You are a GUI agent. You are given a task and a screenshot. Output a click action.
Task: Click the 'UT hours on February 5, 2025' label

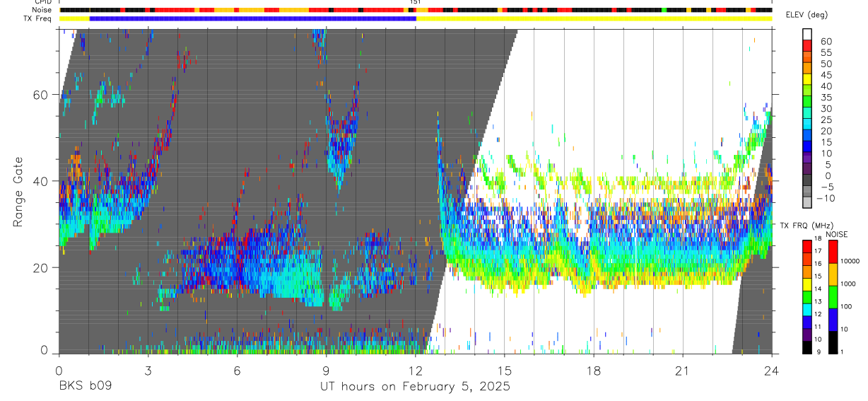[x=415, y=387]
